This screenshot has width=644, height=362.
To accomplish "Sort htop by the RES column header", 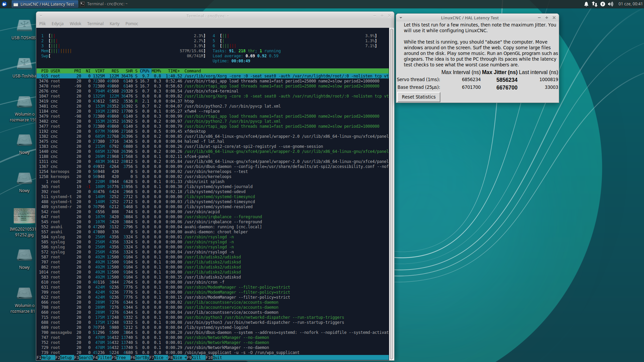I will click(x=115, y=71).
